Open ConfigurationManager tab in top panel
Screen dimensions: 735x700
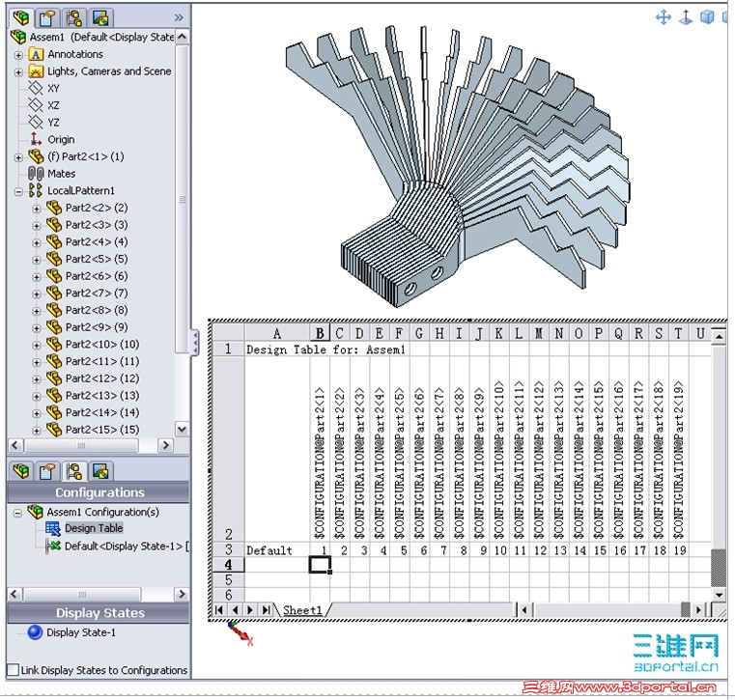click(x=74, y=17)
